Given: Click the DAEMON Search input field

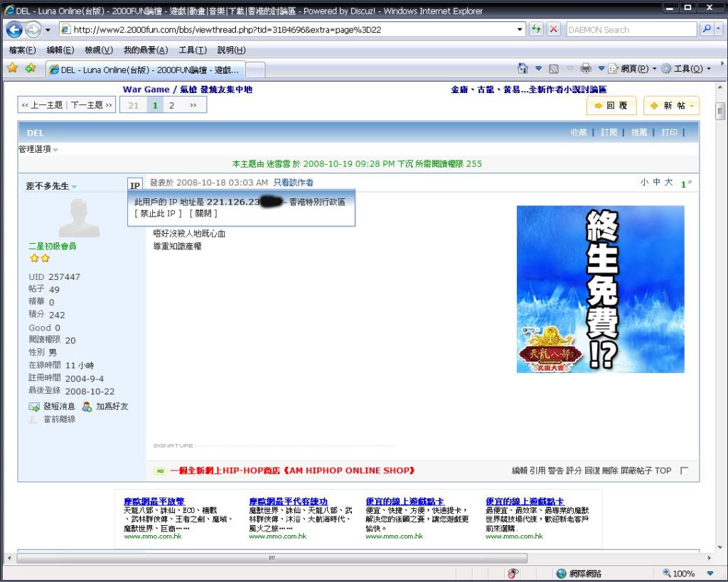Looking at the screenshot, I should [x=630, y=29].
